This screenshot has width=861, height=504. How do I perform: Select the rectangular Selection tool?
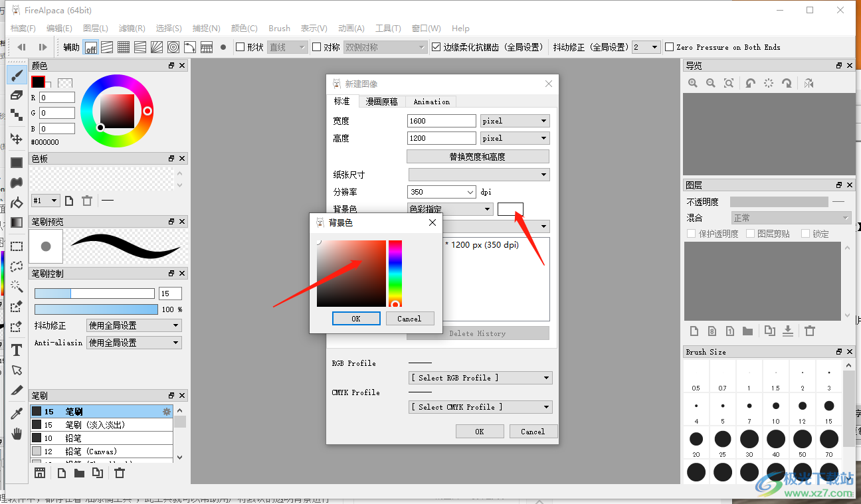pyautogui.click(x=17, y=246)
